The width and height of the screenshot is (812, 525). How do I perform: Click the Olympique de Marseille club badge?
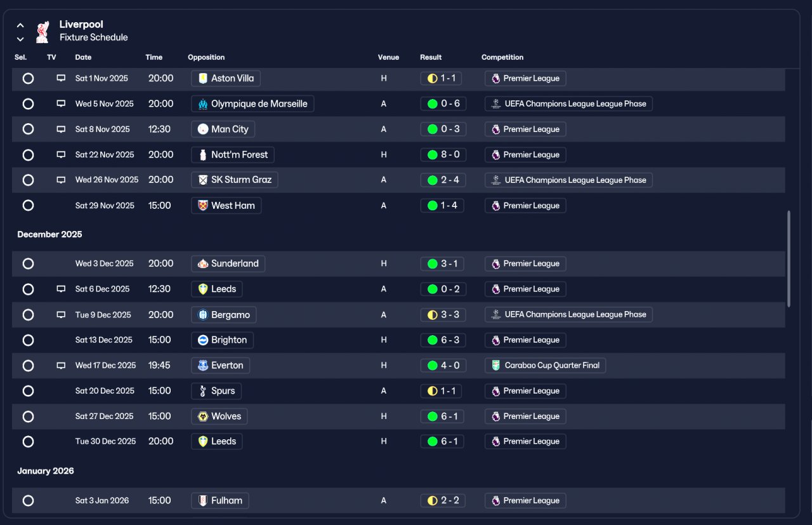203,103
